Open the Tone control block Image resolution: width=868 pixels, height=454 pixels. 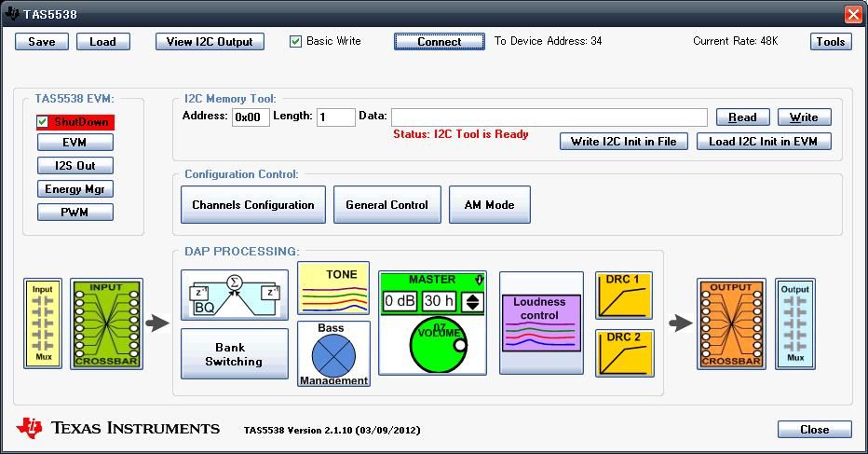point(333,288)
